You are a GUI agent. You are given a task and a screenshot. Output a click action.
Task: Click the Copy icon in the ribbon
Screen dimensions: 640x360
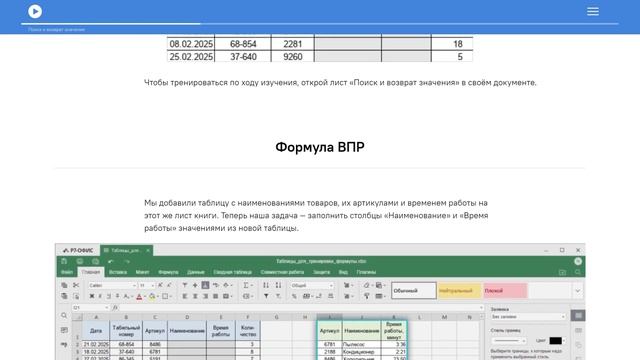[x=64, y=285]
